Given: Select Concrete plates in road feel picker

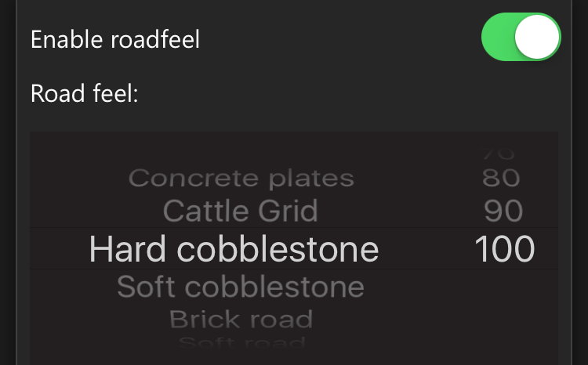Looking at the screenshot, I should click(x=241, y=178).
